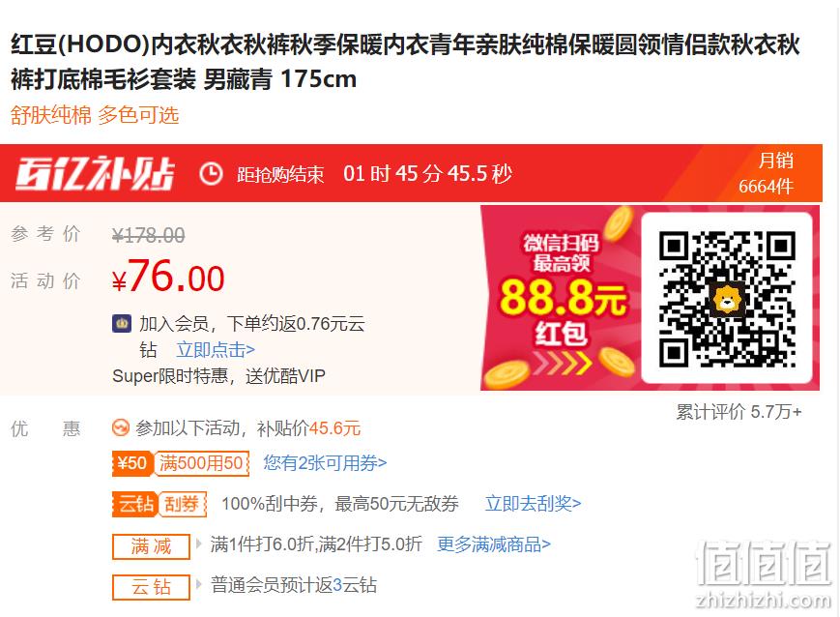The height and width of the screenshot is (617, 840).
Task: Click the WeChat QR code image
Action: 727,299
